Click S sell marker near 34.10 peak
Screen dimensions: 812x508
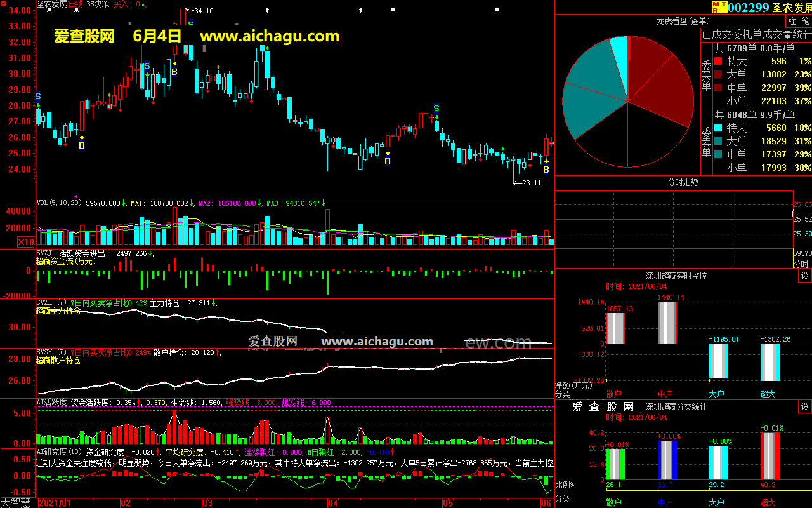(x=191, y=24)
